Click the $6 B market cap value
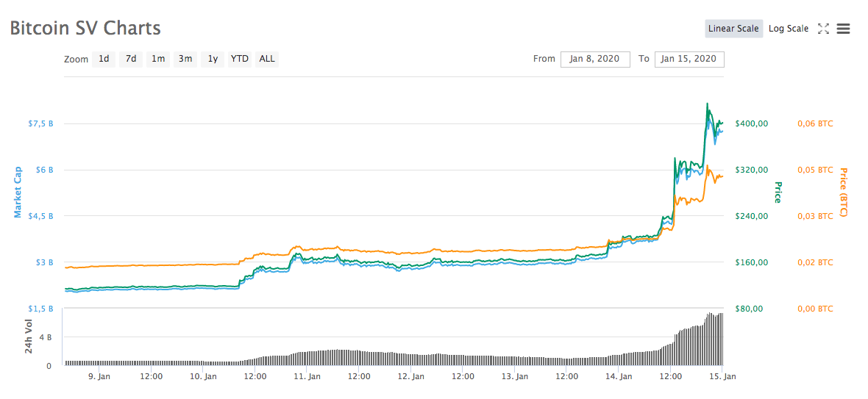This screenshot has height=399, width=868. click(43, 170)
